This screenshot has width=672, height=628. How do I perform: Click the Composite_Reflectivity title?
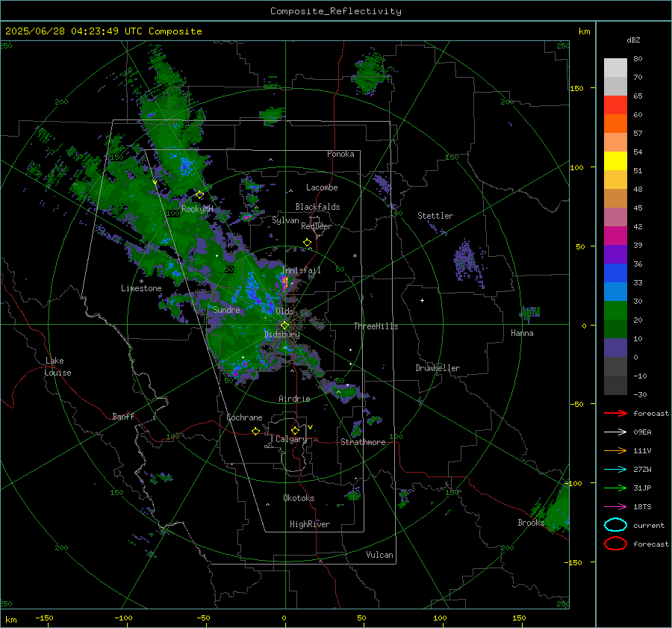[336, 11]
